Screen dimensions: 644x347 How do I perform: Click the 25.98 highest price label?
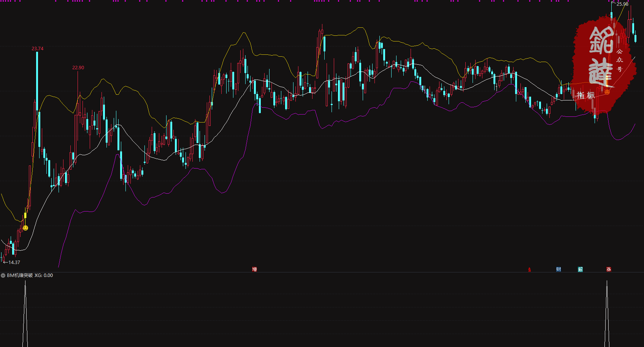click(622, 4)
